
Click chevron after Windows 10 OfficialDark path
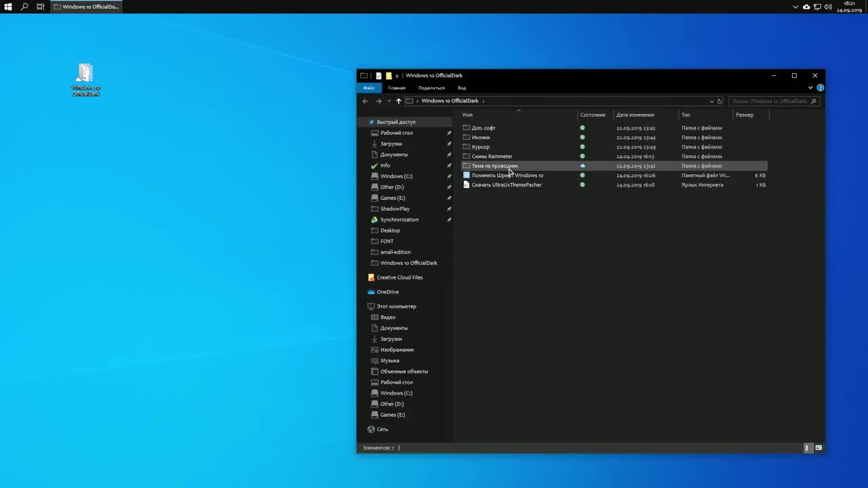(x=483, y=101)
